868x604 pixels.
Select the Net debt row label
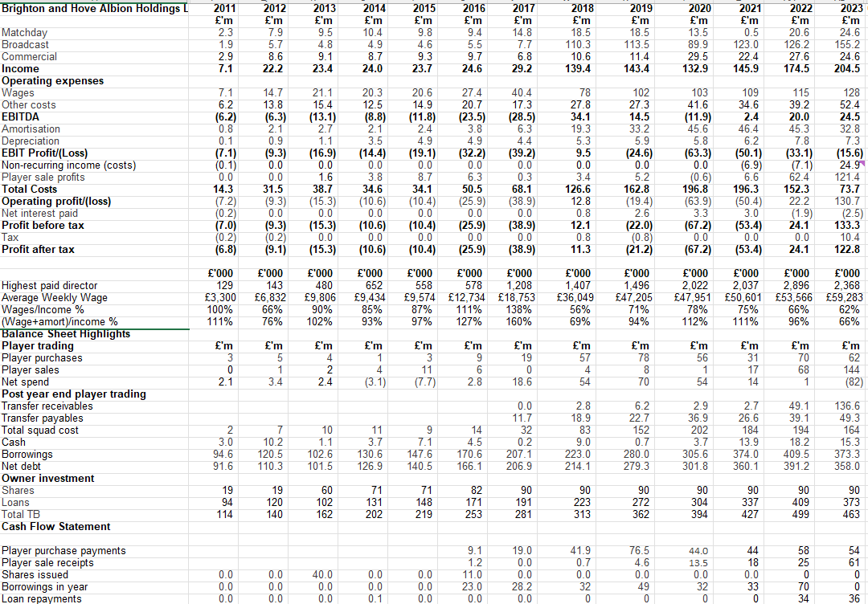(21, 467)
